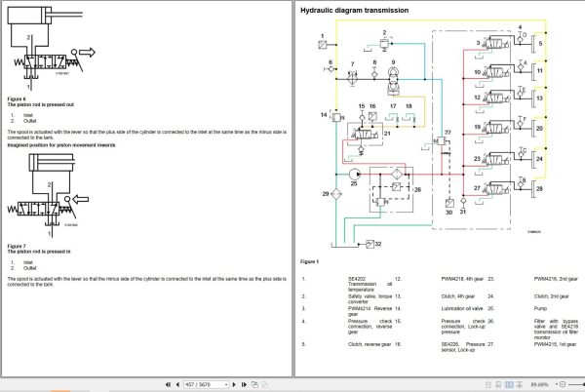The image size is (585, 392).
Task: Go to the next page
Action: (x=234, y=384)
